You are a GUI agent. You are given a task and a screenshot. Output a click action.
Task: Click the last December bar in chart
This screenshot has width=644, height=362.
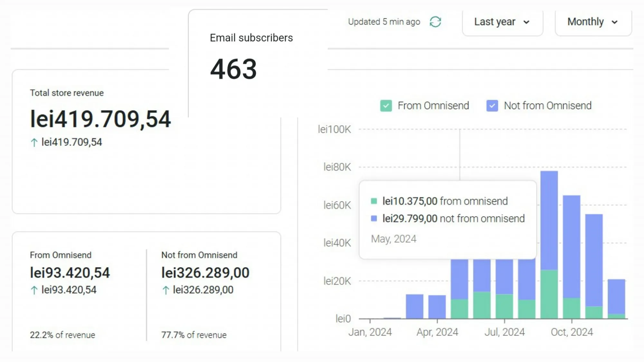point(616,296)
